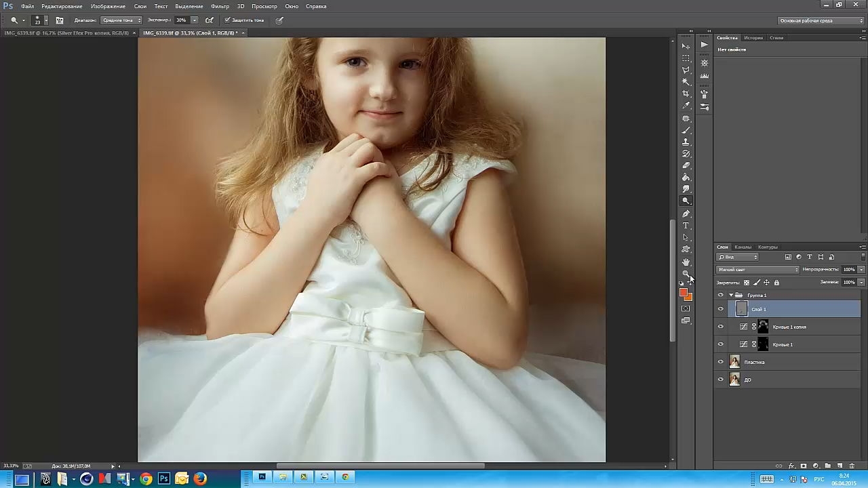Select the Pen tool
Image resolution: width=868 pixels, height=488 pixels.
686,214
